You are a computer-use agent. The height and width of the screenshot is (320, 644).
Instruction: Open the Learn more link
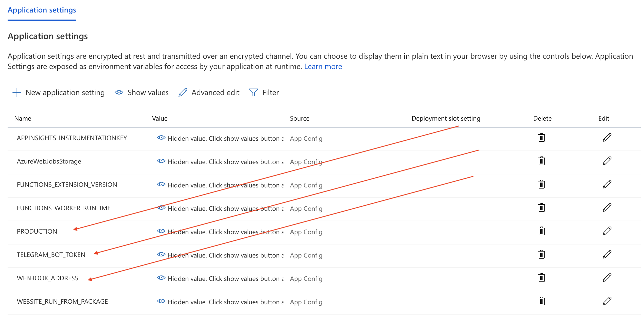(323, 67)
